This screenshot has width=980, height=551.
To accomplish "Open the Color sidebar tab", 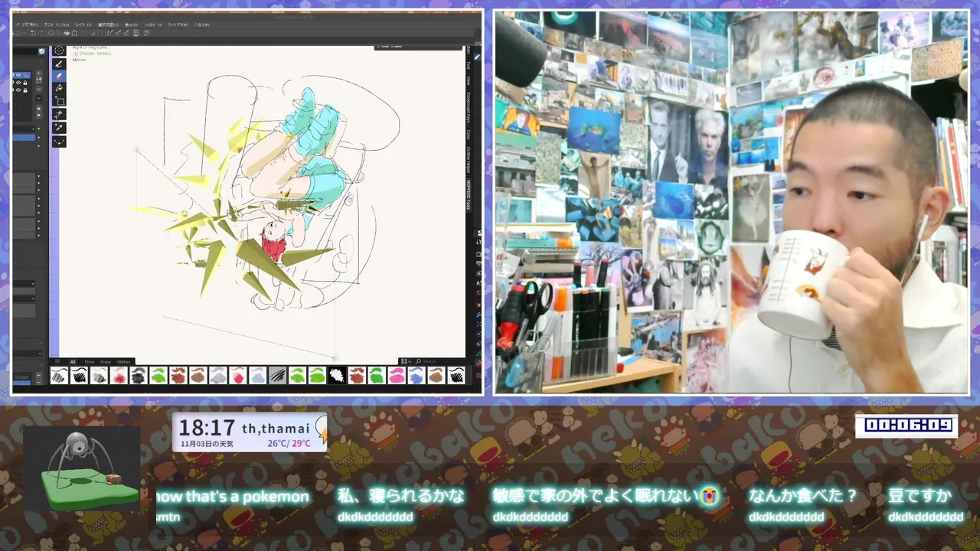I will point(469,135).
